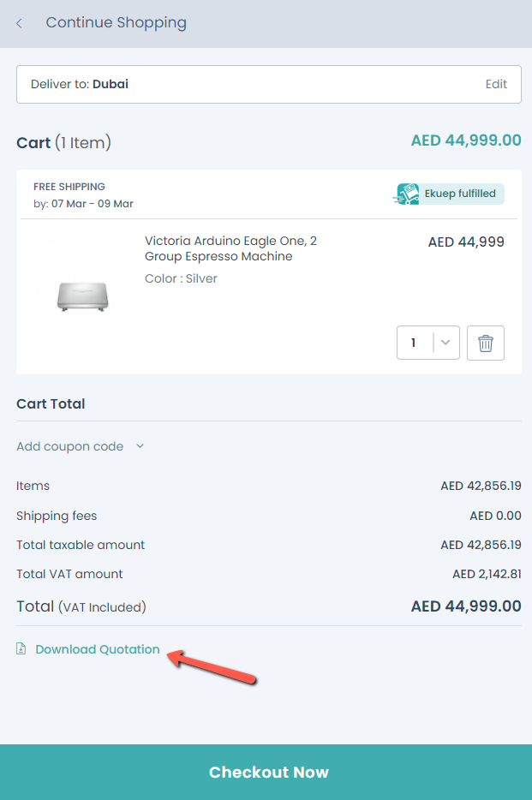
Task: Click the back arrow icon
Action: (x=19, y=23)
